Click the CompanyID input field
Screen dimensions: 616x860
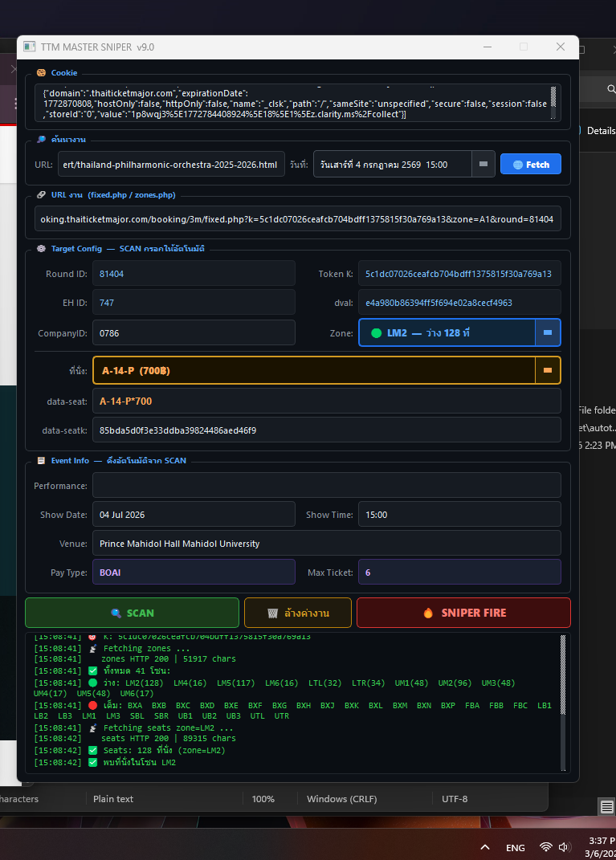point(193,332)
